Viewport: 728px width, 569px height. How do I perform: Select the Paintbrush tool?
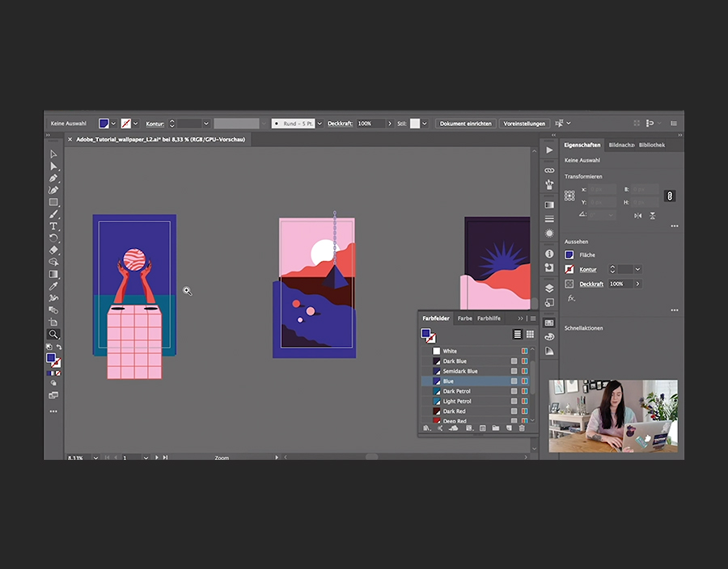click(x=53, y=214)
